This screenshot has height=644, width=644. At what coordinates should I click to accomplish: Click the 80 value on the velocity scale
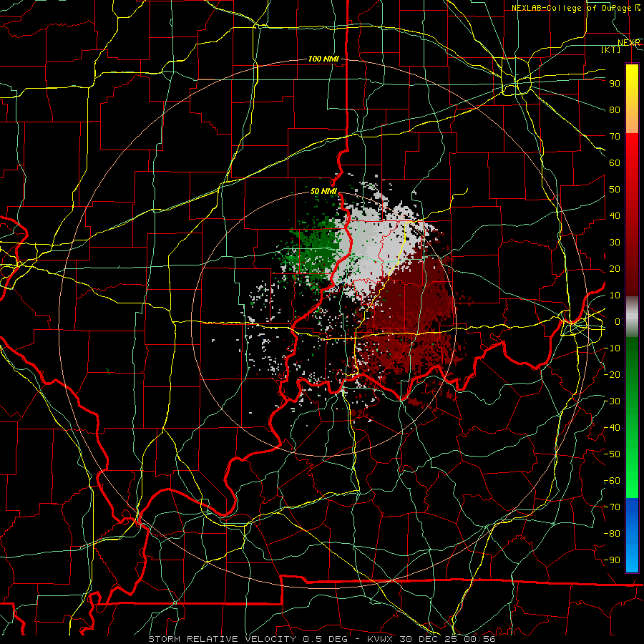[615, 110]
